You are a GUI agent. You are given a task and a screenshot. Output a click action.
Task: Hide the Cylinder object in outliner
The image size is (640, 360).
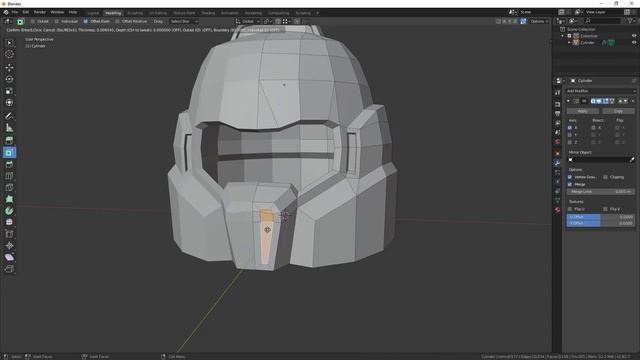point(634,42)
